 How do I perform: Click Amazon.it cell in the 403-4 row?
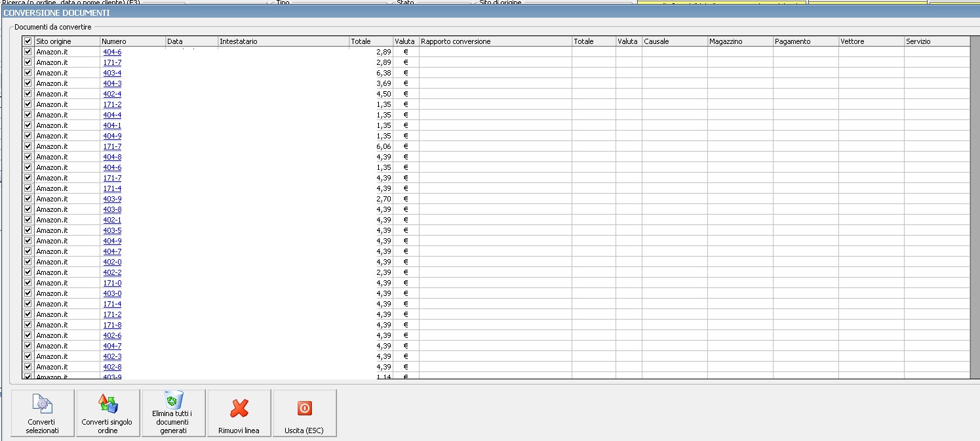67,73
